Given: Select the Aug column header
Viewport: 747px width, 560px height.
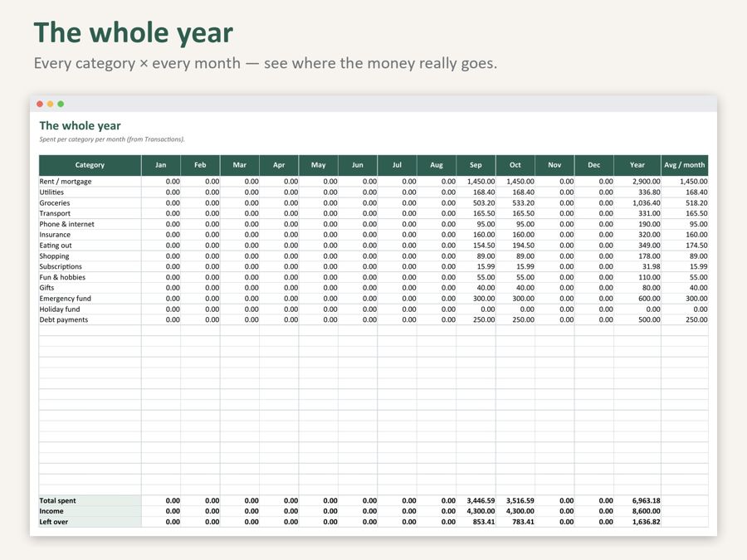Looking at the screenshot, I should [437, 165].
